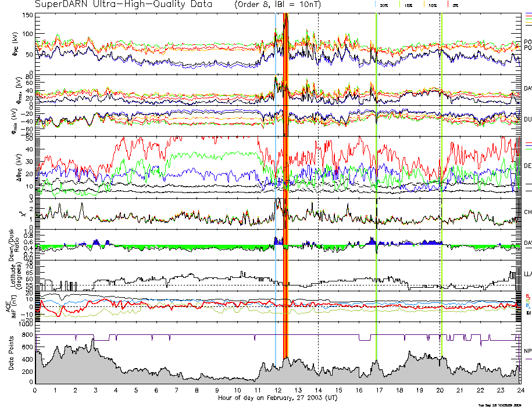Click hour tick label '12'
Viewport: 532px width, 407px height.
tap(278, 390)
